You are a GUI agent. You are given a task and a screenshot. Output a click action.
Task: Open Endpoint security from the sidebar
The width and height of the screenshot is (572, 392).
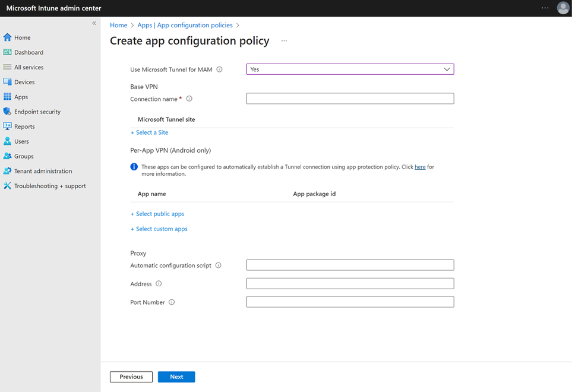click(x=36, y=111)
